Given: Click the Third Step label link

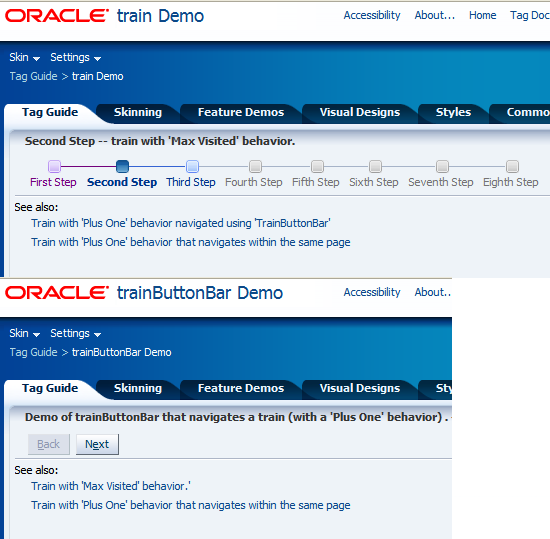Looking at the screenshot, I should coord(191,182).
